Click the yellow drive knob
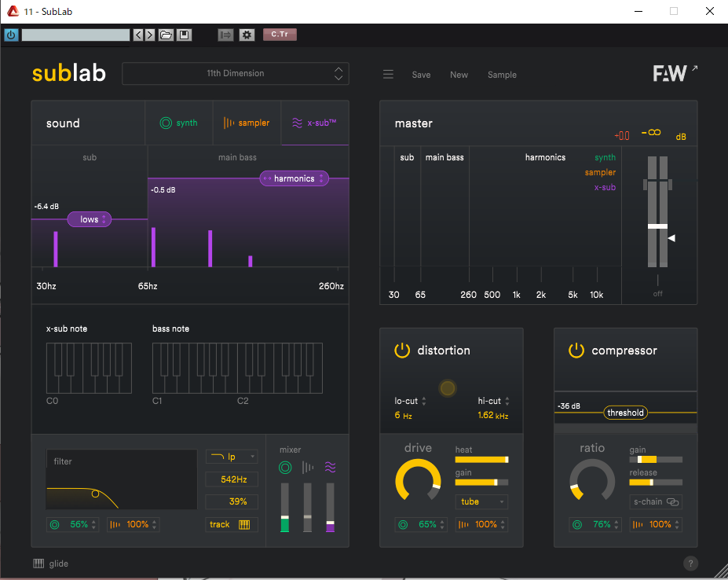Image resolution: width=728 pixels, height=580 pixels. (x=418, y=482)
